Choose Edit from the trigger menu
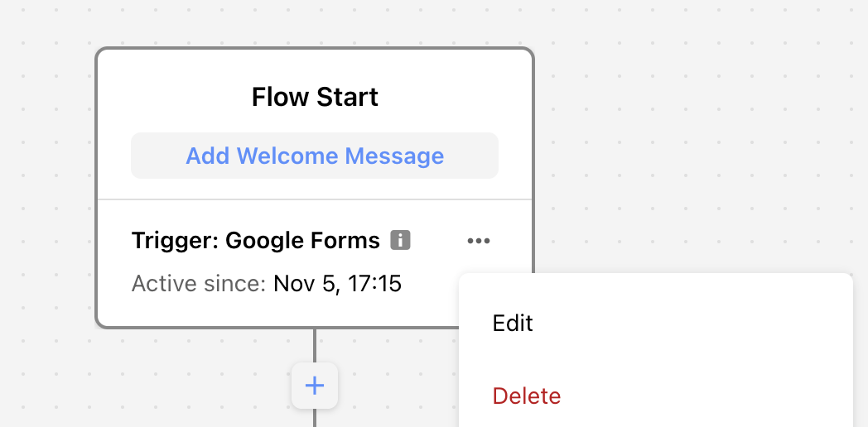Screen dimensions: 868x427 point(513,323)
